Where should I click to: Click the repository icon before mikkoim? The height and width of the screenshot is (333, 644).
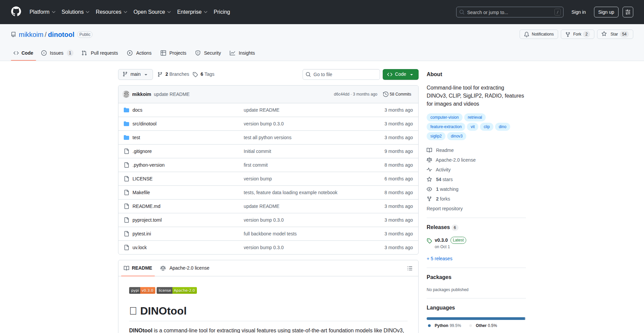point(13,35)
